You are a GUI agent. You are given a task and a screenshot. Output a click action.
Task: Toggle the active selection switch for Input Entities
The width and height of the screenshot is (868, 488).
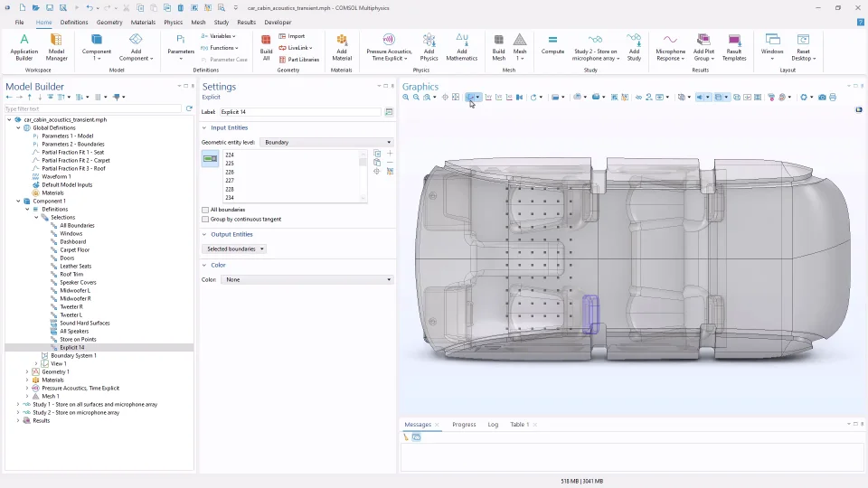click(x=210, y=159)
